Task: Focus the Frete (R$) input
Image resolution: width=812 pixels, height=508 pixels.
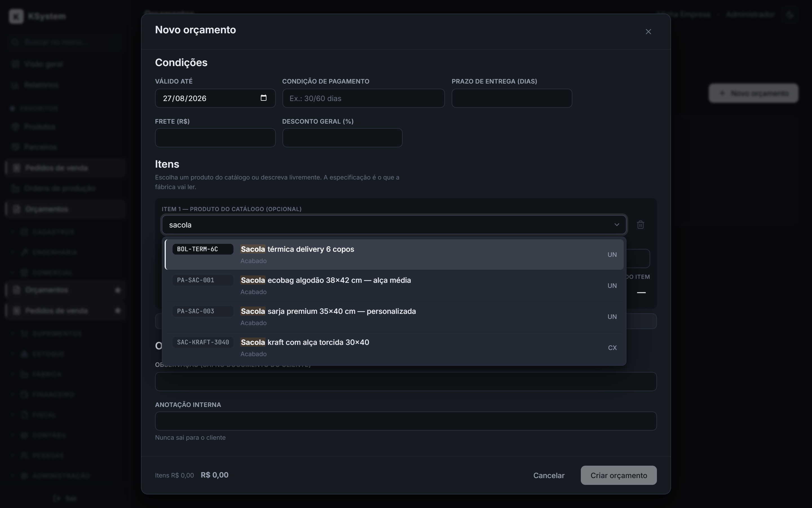Action: [x=215, y=138]
